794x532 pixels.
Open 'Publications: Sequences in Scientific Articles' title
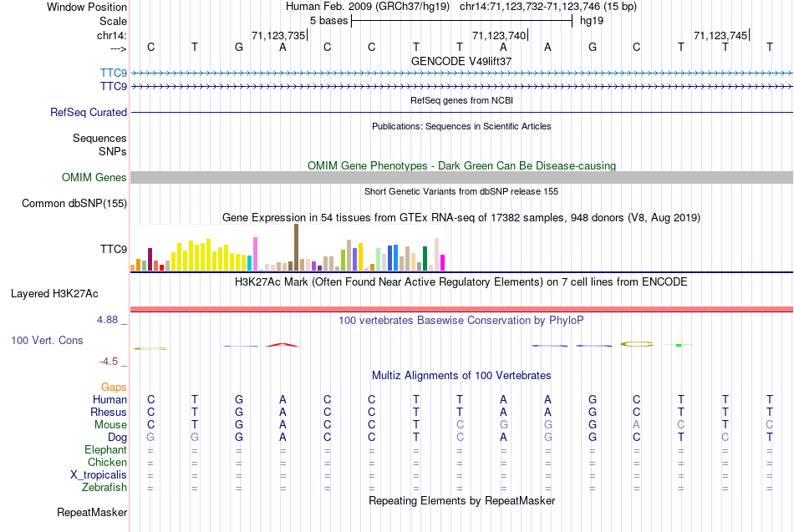pyautogui.click(x=461, y=126)
